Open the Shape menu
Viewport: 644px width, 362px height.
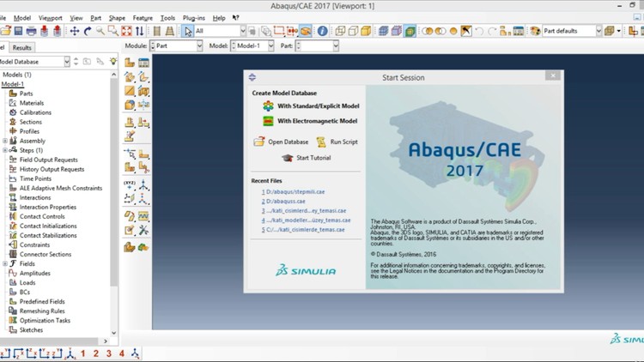117,18
